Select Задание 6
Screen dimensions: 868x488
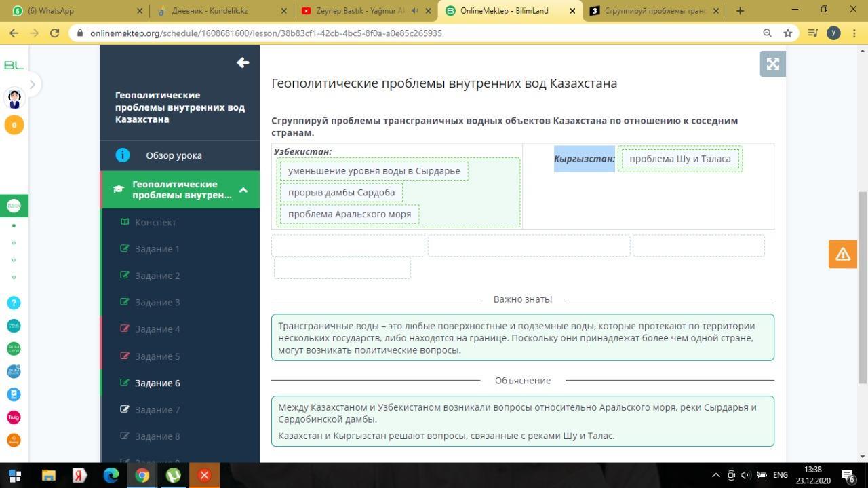[x=157, y=383]
